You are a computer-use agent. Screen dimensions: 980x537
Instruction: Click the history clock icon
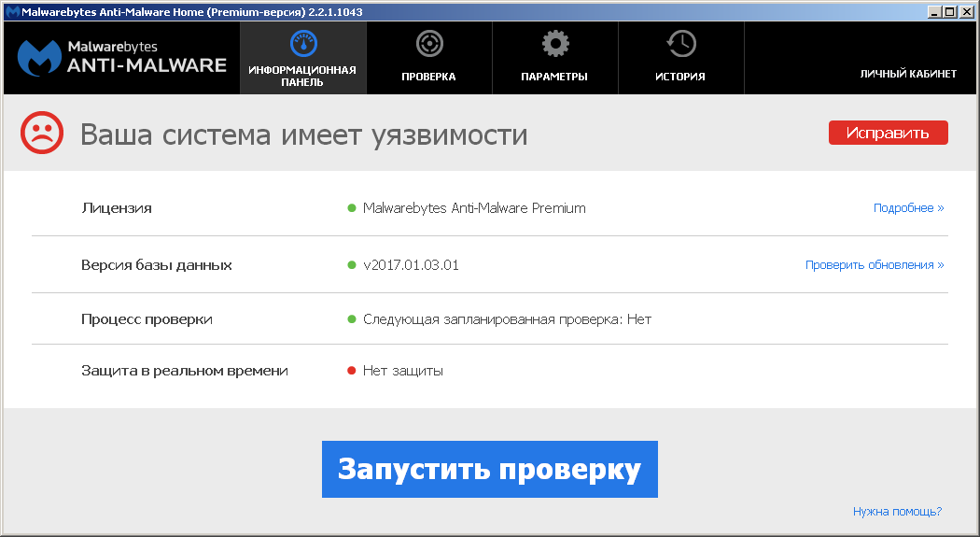pos(680,43)
